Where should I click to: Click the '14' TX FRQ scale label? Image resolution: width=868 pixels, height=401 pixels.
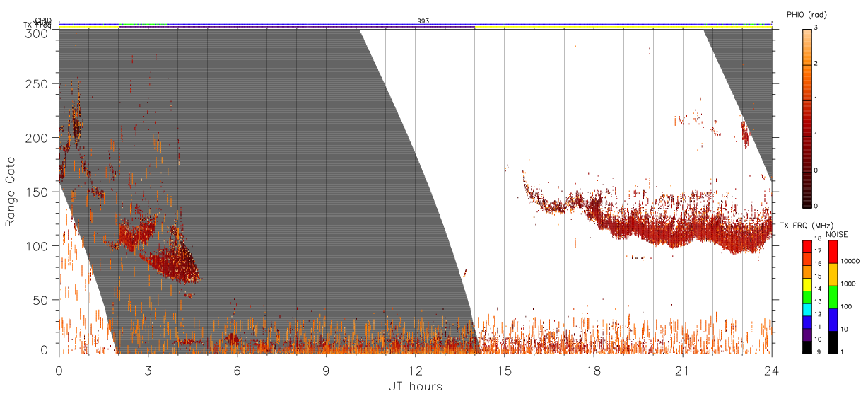[x=818, y=289]
